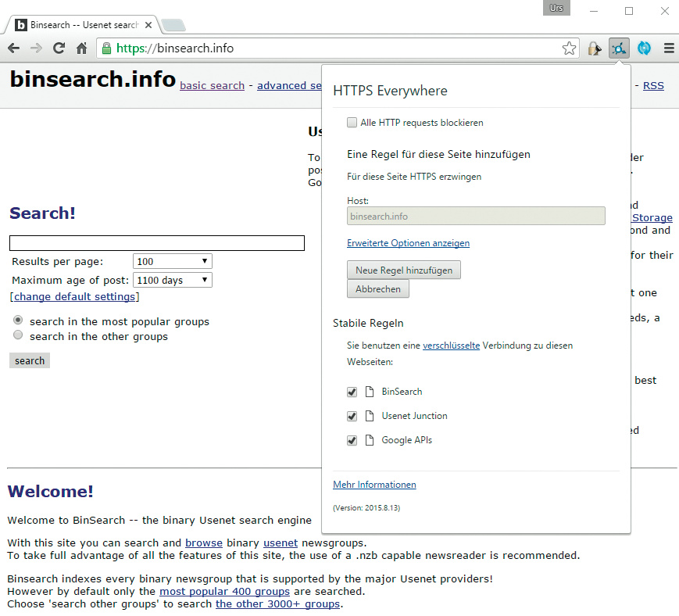Disable the Google APIs rule
679x616 pixels.
click(352, 441)
